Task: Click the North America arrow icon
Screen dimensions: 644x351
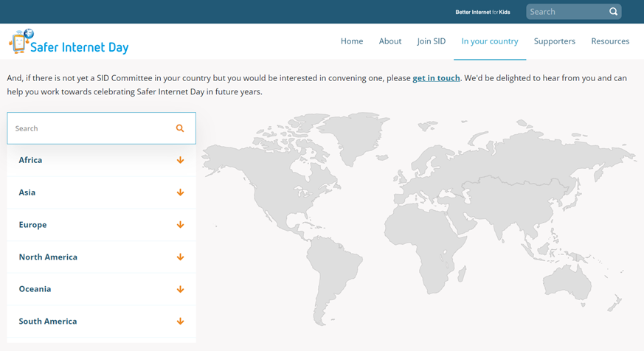Action: tap(180, 257)
